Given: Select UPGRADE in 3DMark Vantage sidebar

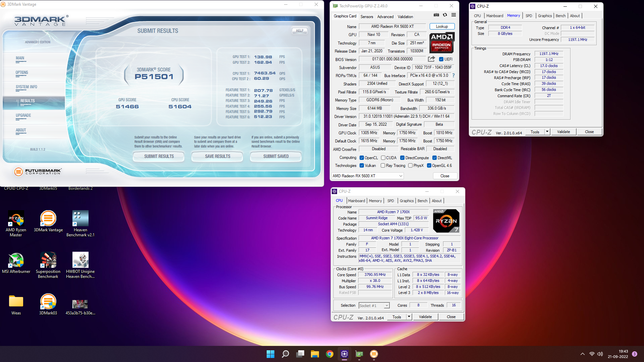Looking at the screenshot, I should pyautogui.click(x=23, y=115).
